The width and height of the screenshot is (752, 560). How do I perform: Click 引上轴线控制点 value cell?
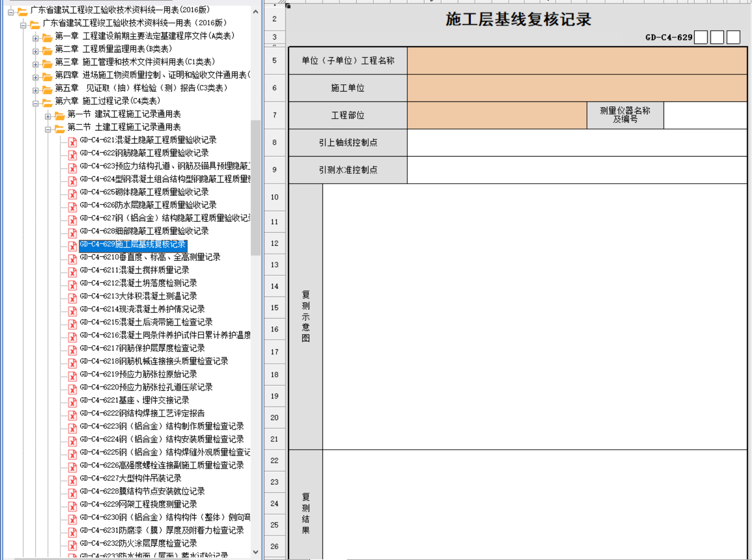(x=577, y=143)
